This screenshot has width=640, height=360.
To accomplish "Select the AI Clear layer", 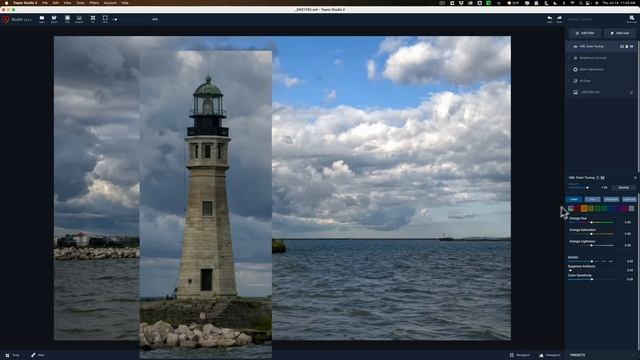I will coord(584,81).
